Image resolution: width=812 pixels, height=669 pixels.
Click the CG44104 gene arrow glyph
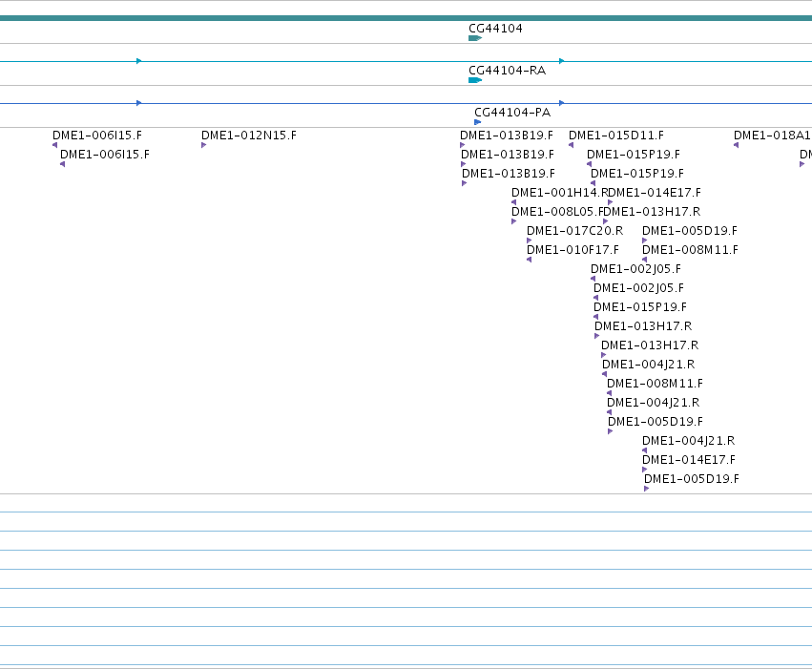(475, 38)
